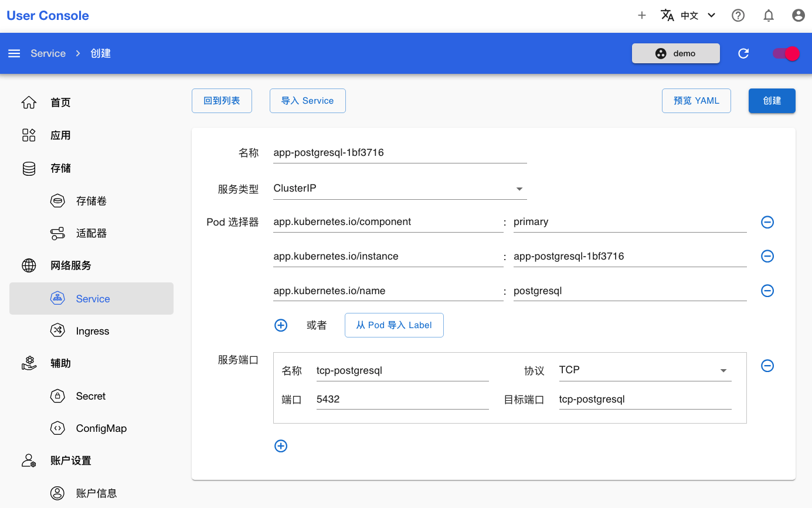Image resolution: width=812 pixels, height=508 pixels.
Task: Open the user account avatar icon
Action: 798,15
